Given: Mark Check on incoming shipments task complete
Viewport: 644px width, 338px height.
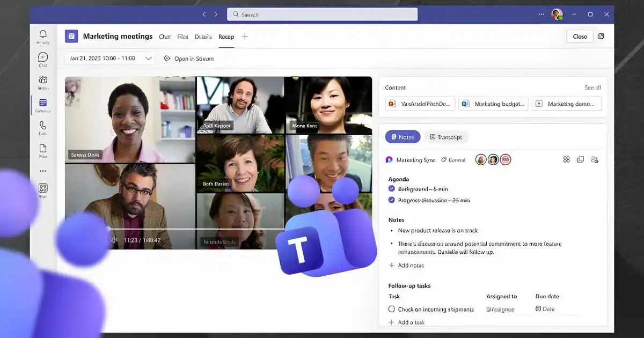Looking at the screenshot, I should 392,309.
